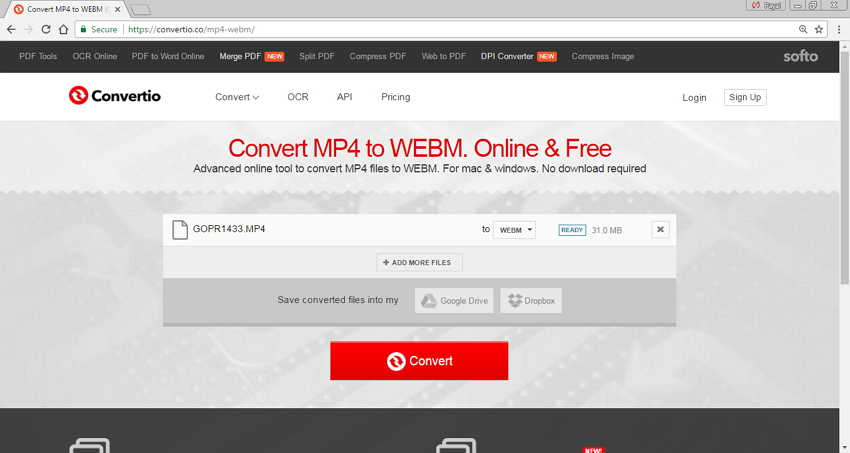The height and width of the screenshot is (453, 850).
Task: Click the green Secure padlock icon
Action: 83,29
